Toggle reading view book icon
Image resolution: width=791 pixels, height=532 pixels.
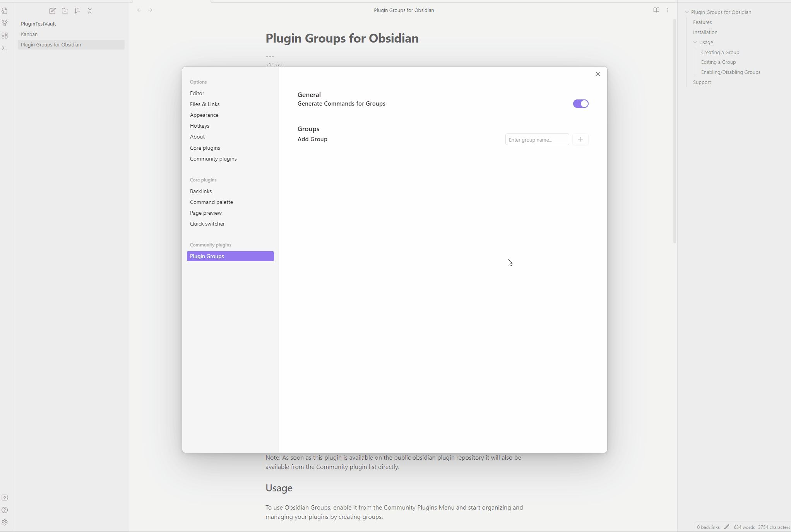(656, 10)
